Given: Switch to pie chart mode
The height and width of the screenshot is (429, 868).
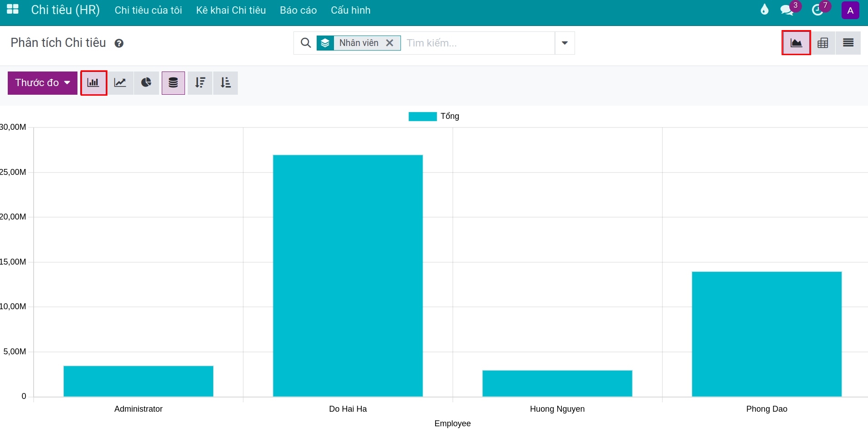Looking at the screenshot, I should [x=147, y=83].
